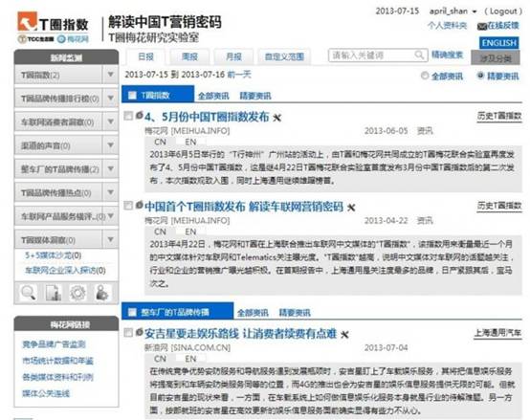Image resolution: width=530 pixels, height=420 pixels.
Task: Select EN language for 安吉星 article
Action: (190, 359)
